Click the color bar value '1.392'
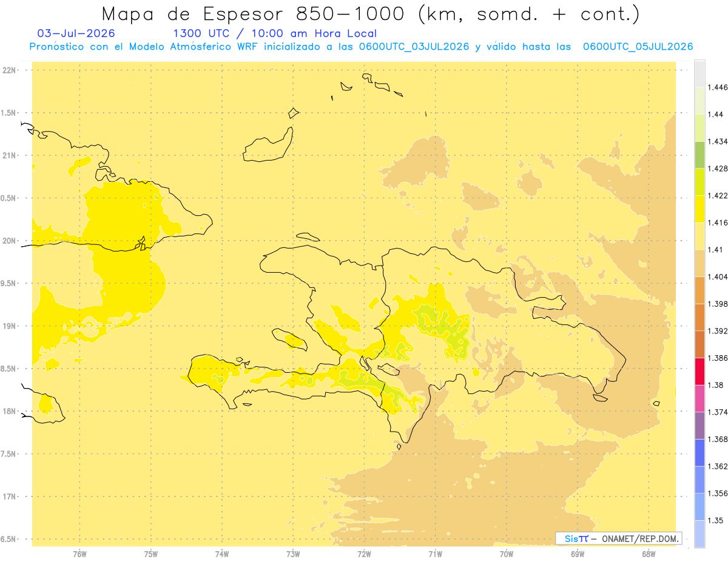This screenshot has width=728, height=562. click(x=717, y=331)
